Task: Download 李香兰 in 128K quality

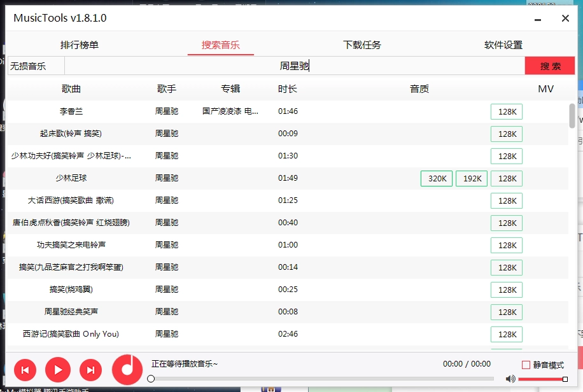Action: tap(506, 111)
